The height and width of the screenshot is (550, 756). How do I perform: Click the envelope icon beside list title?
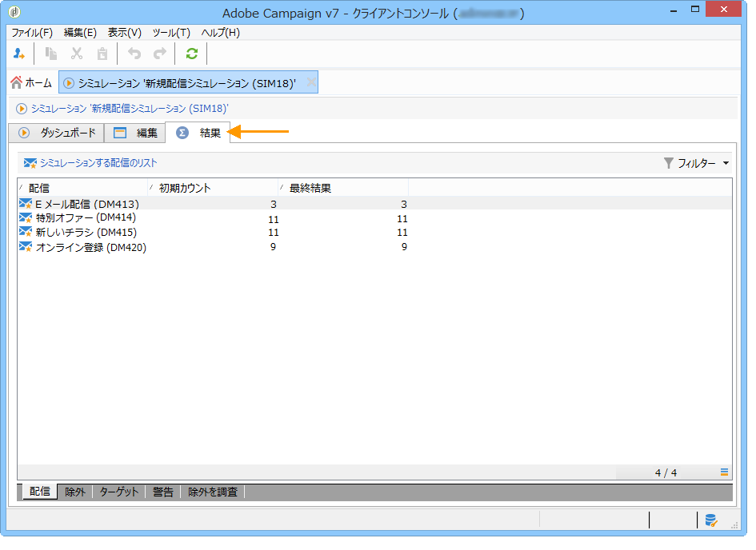(x=30, y=163)
